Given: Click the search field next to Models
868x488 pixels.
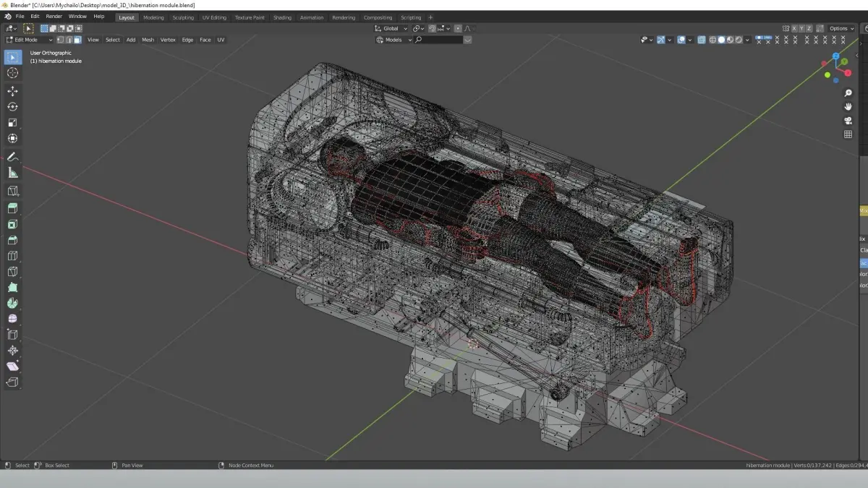Looking at the screenshot, I should [438, 40].
